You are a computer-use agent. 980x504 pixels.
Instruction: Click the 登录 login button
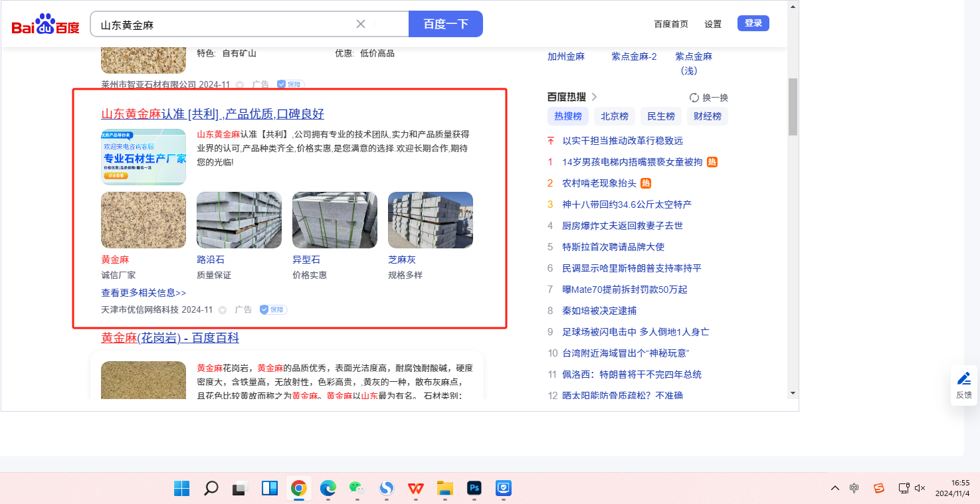(x=753, y=23)
